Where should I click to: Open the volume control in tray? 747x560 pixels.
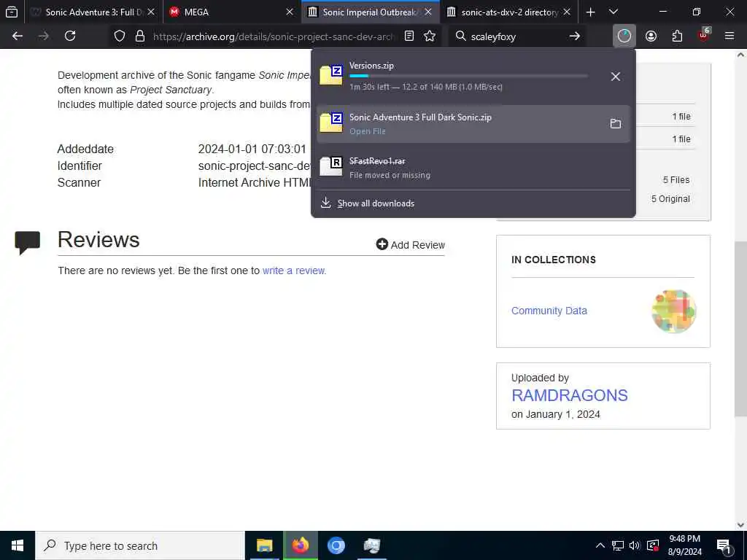635,545
